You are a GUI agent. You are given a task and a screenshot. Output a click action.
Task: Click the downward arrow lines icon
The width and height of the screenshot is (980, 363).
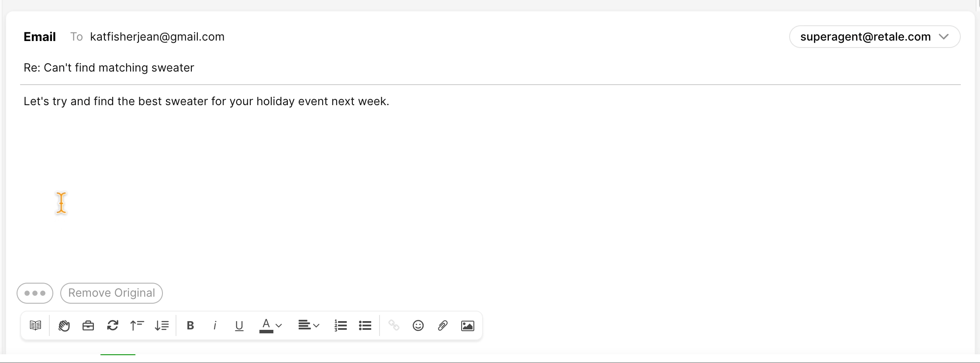(162, 325)
